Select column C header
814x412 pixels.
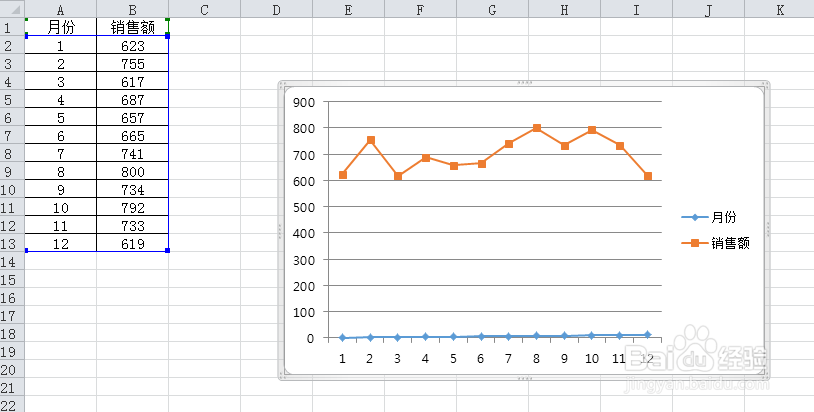205,9
